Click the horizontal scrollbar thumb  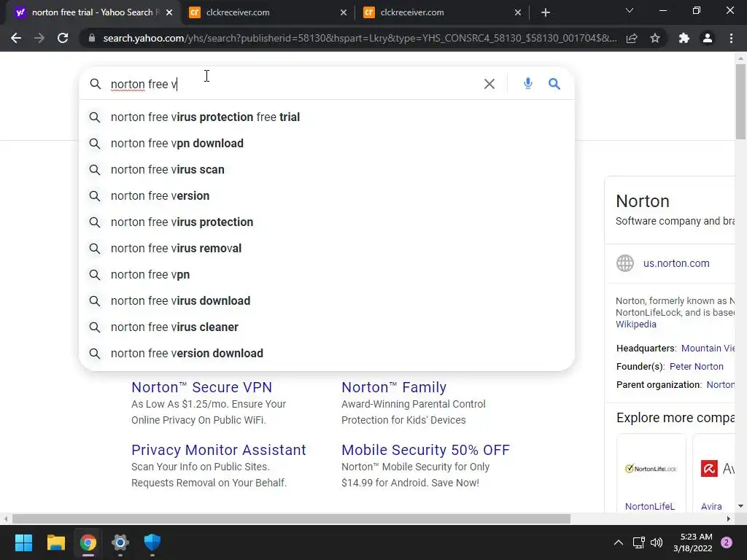pos(291,518)
